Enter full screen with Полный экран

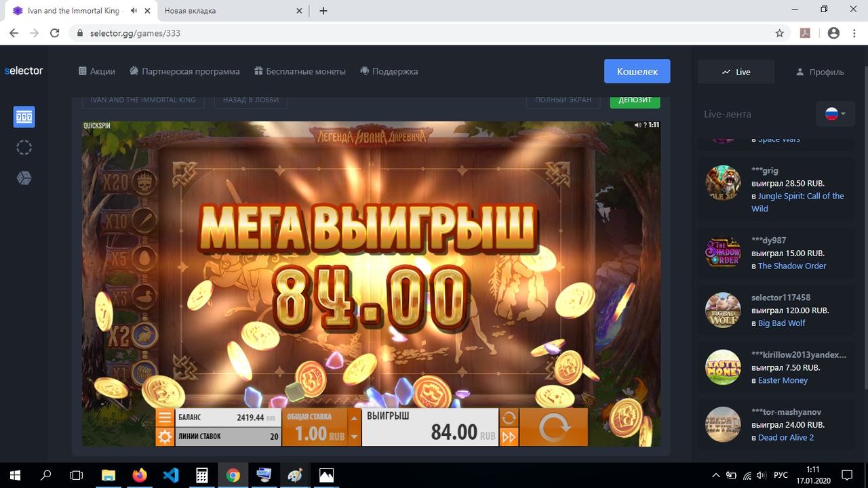point(563,100)
